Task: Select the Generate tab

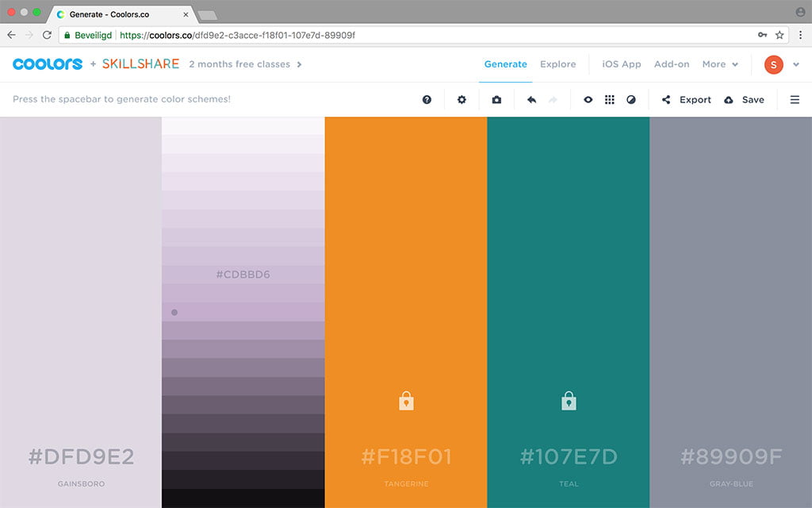Action: [505, 64]
